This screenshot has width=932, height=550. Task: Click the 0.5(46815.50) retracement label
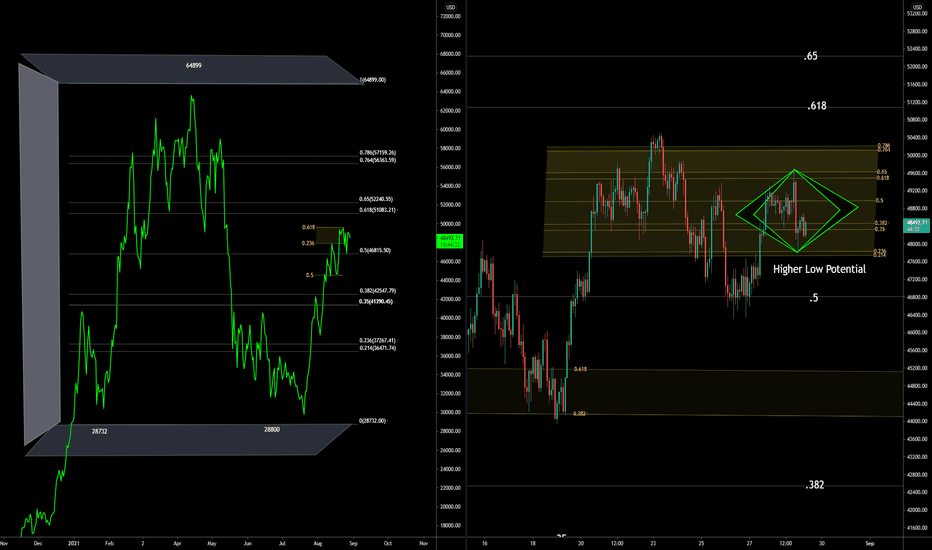coord(375,250)
